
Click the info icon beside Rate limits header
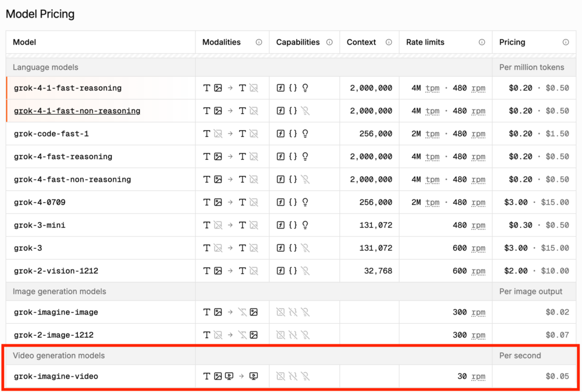tap(482, 42)
